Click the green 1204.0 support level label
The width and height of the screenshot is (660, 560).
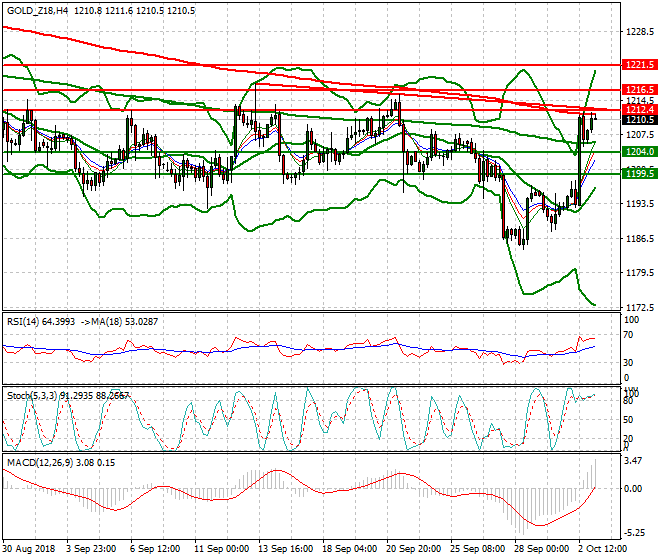(x=639, y=152)
